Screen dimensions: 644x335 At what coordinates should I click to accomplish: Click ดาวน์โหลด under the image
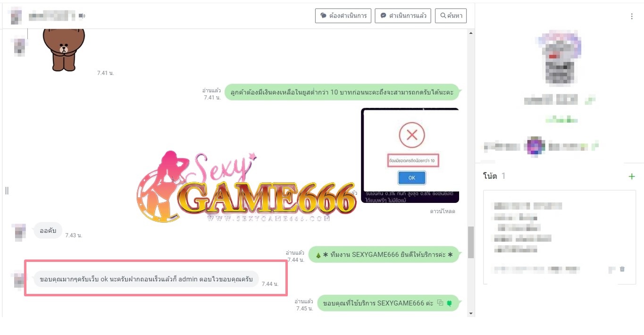tap(442, 211)
